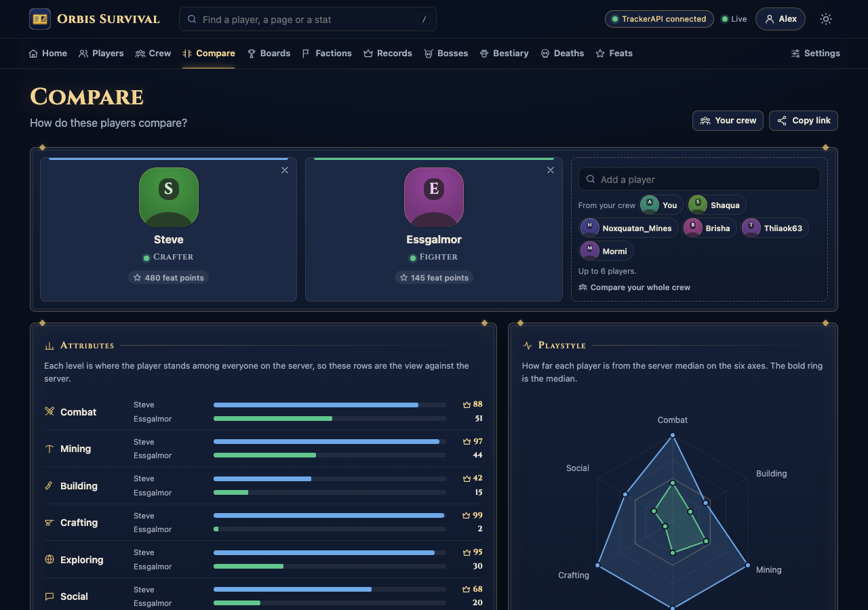Remove Essgalmor card using its close icon
The image size is (868, 610).
[x=551, y=170]
